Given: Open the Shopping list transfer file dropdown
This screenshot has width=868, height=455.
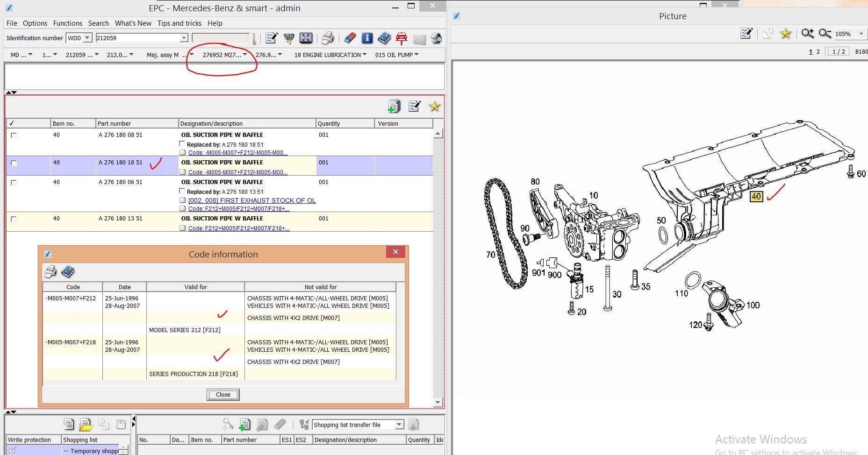Looking at the screenshot, I should click(399, 425).
